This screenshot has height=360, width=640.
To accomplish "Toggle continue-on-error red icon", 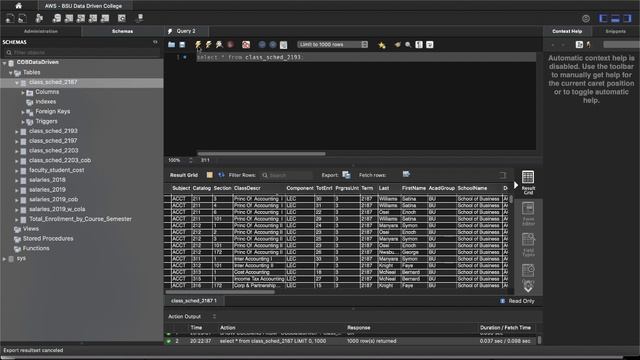I will tap(246, 44).
